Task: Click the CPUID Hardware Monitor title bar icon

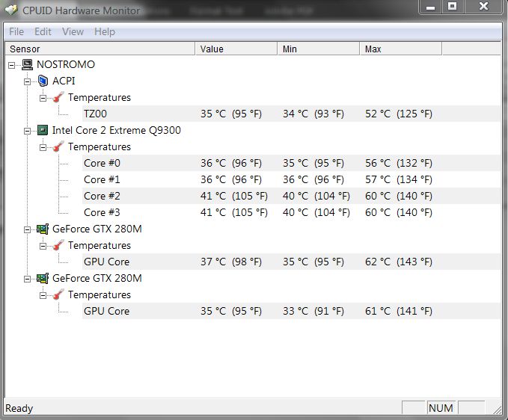Action: pyautogui.click(x=11, y=10)
